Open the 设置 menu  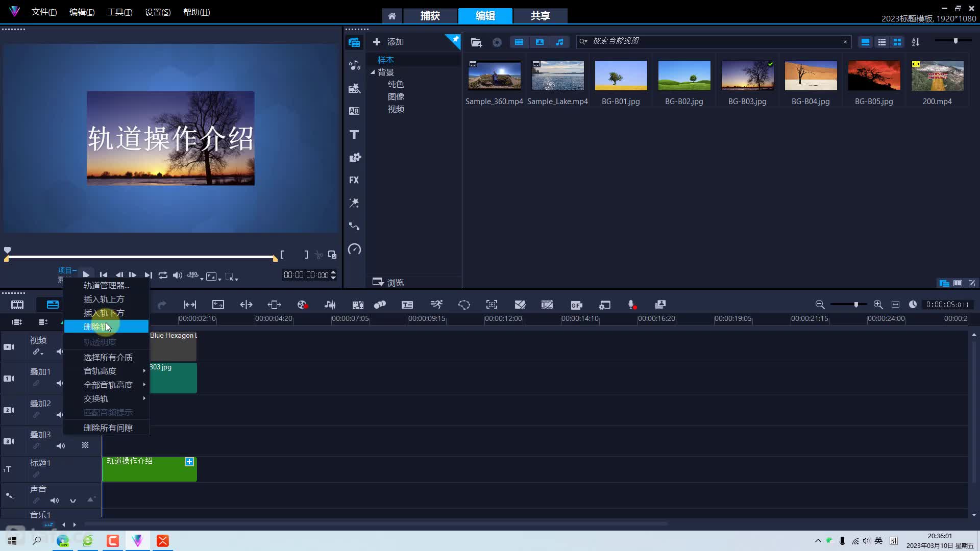[158, 12]
